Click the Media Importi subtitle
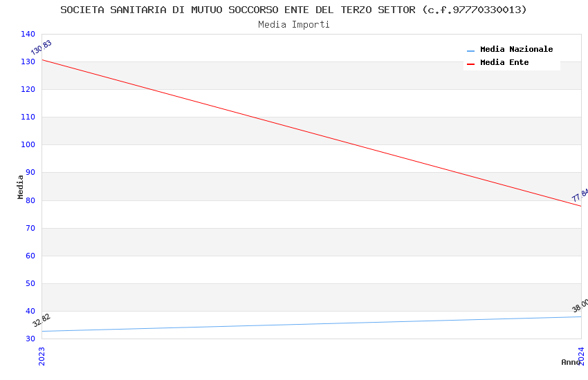This screenshot has height=380, width=588. coord(293,25)
